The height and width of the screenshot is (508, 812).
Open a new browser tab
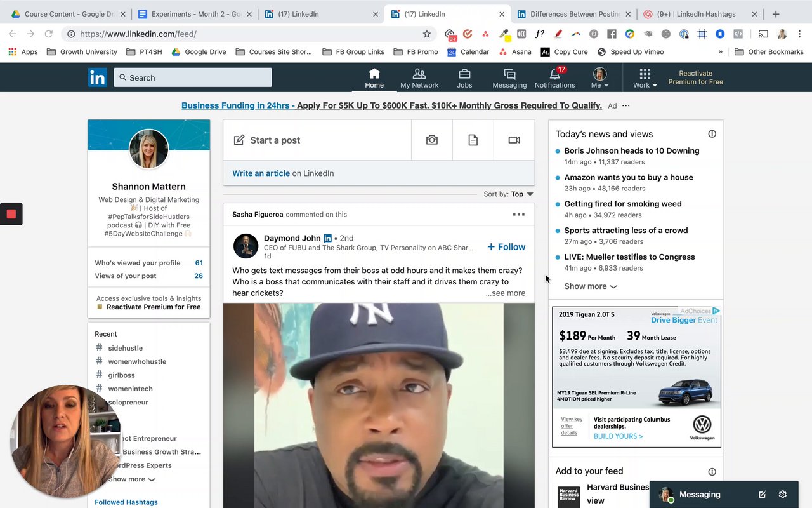(x=776, y=14)
